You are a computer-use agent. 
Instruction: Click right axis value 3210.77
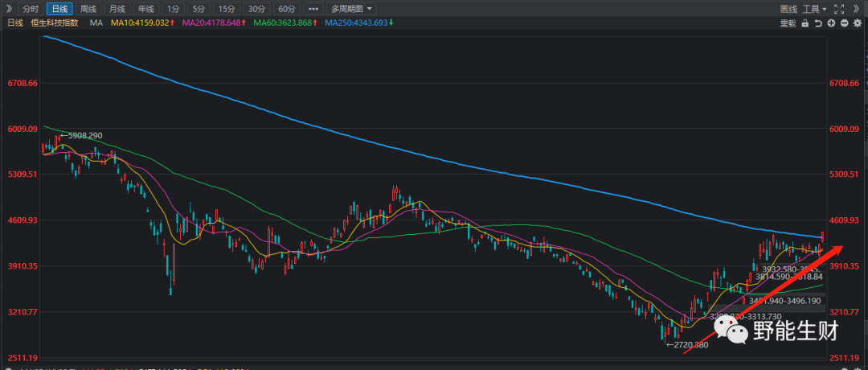coord(844,312)
